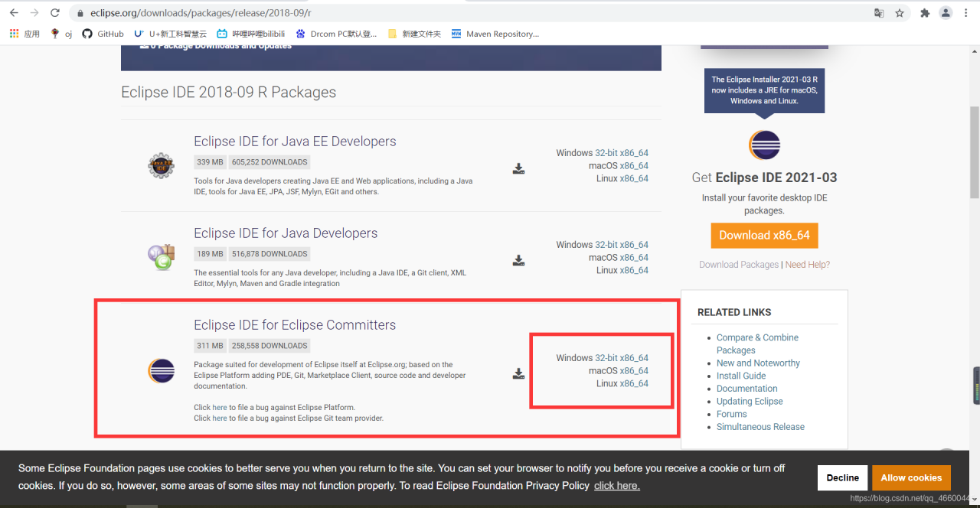Click Eclipse IDE for Java Developers title
This screenshot has height=508, width=980.
pos(286,233)
